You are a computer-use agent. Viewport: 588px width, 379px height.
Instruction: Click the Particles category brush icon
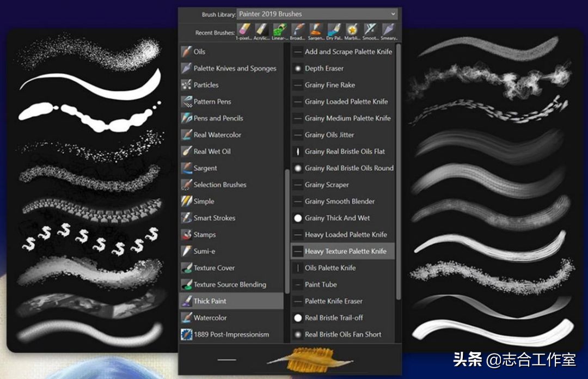186,85
